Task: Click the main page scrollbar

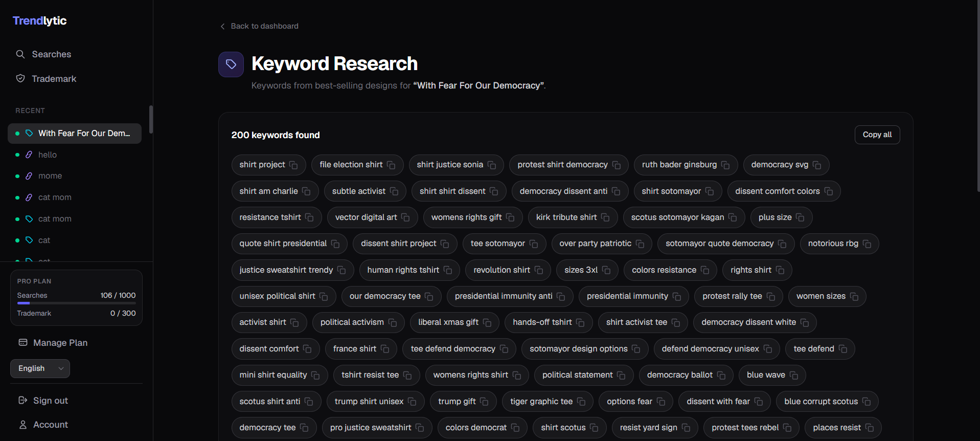Action: (978, 96)
